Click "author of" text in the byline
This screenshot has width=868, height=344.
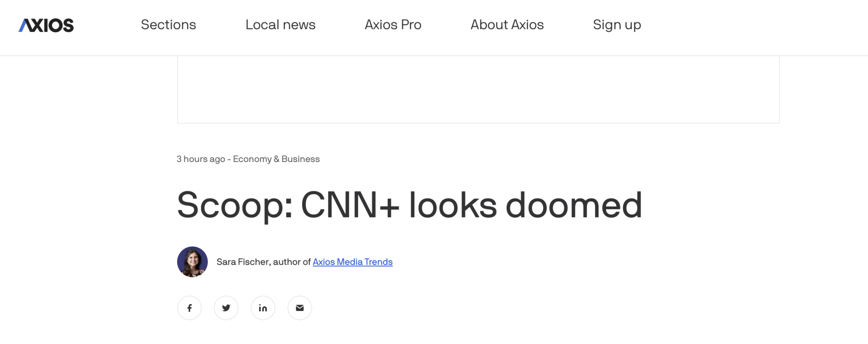coord(292,262)
